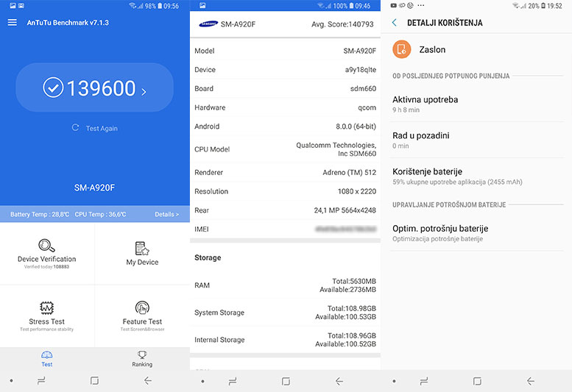Select Aktivna upotreba 9 h 8 min
The width and height of the screenshot is (572, 392).
pyautogui.click(x=476, y=104)
